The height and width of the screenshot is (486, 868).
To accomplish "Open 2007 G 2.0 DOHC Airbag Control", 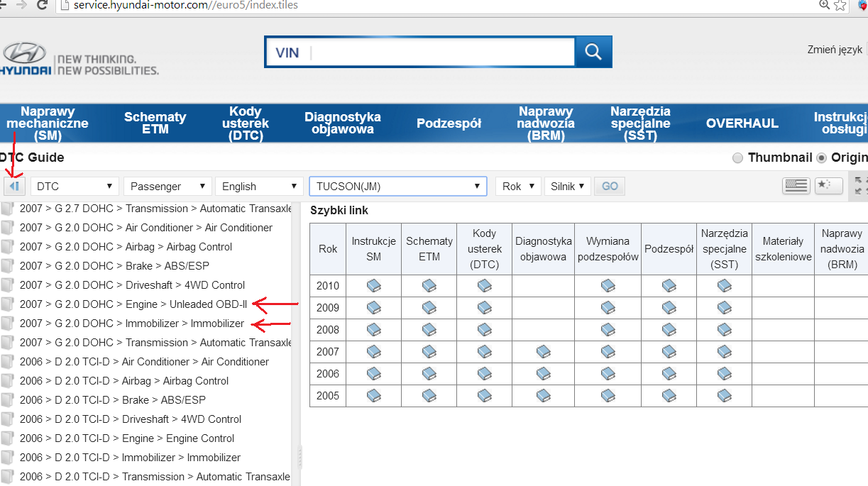I will 126,246.
